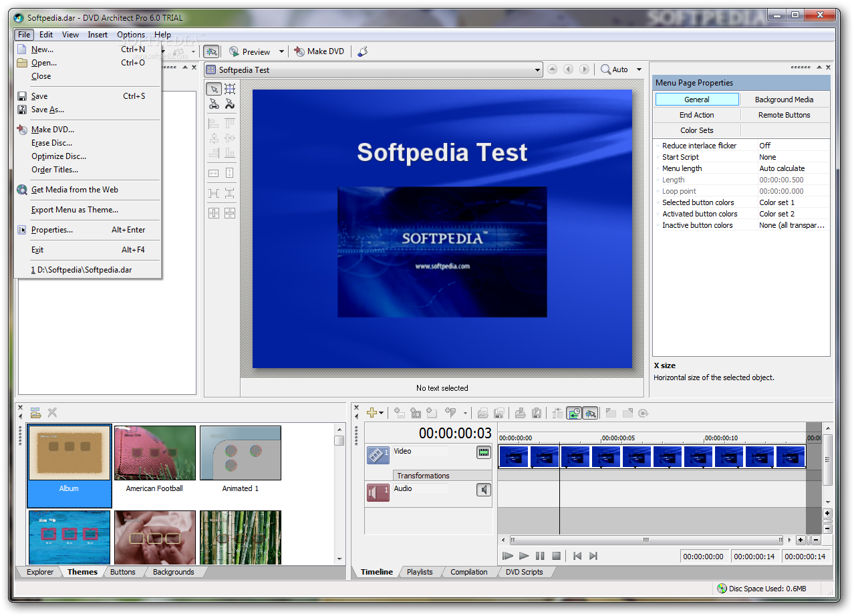This screenshot has width=854, height=616.
Task: Click the Preview toolbar button icon
Action: tap(234, 51)
